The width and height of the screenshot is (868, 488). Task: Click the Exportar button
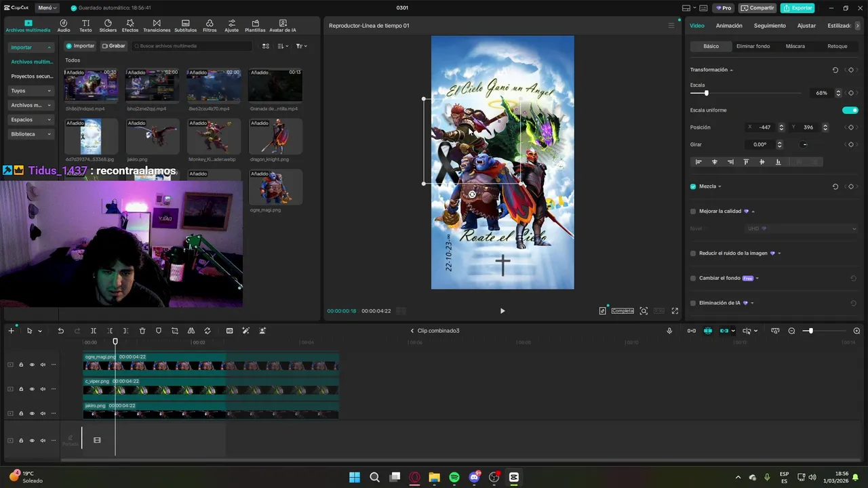click(797, 8)
